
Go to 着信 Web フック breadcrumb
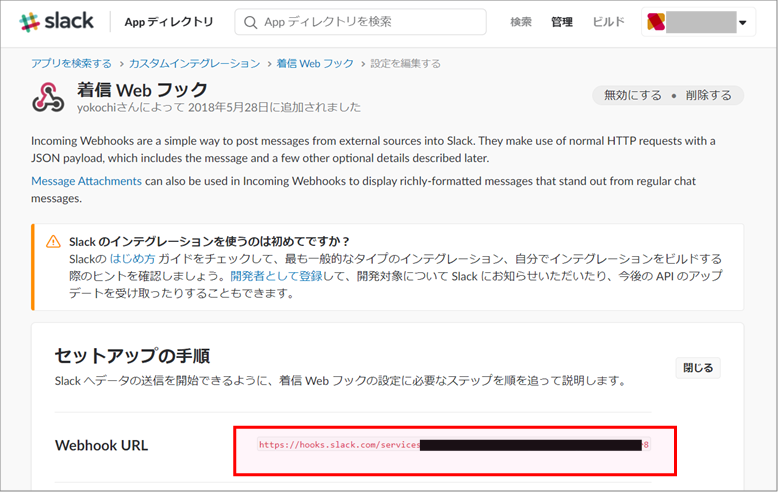click(x=315, y=63)
